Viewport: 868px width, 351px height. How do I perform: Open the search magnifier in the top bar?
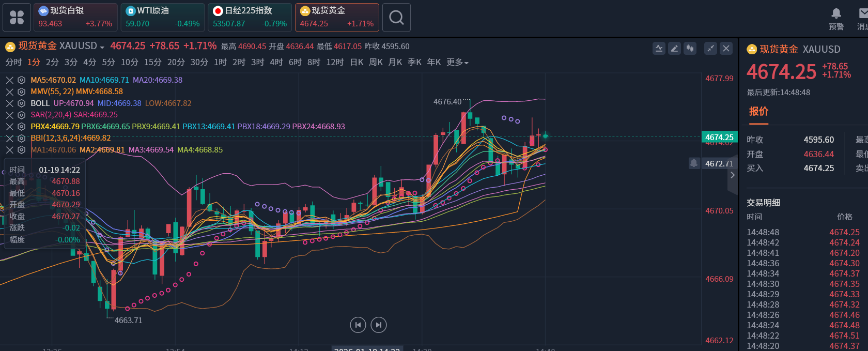(396, 18)
